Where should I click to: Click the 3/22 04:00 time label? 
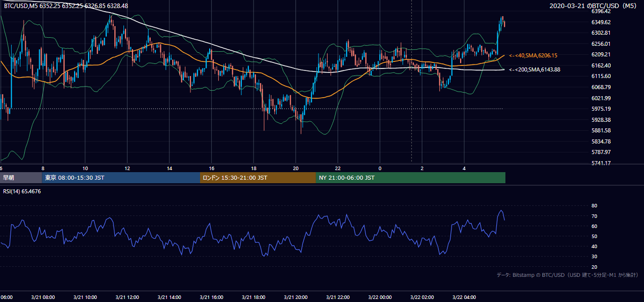(x=464, y=297)
